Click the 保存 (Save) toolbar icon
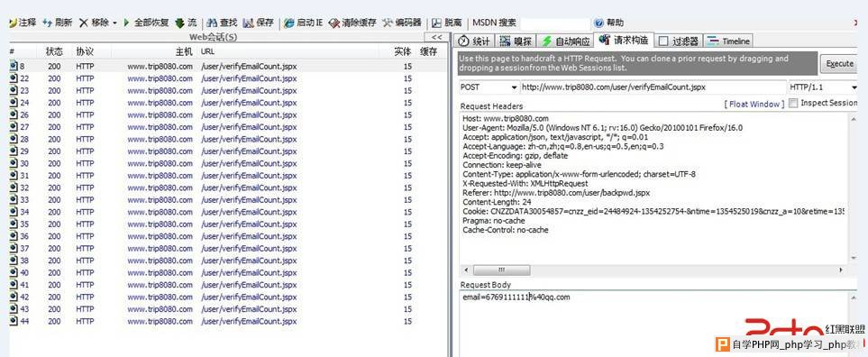The height and width of the screenshot is (357, 868). [248, 23]
